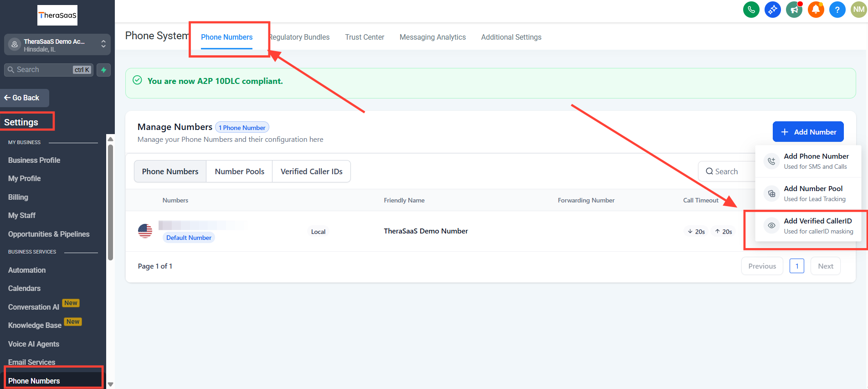This screenshot has width=868, height=389.
Task: Open My Profile settings
Action: 25,178
